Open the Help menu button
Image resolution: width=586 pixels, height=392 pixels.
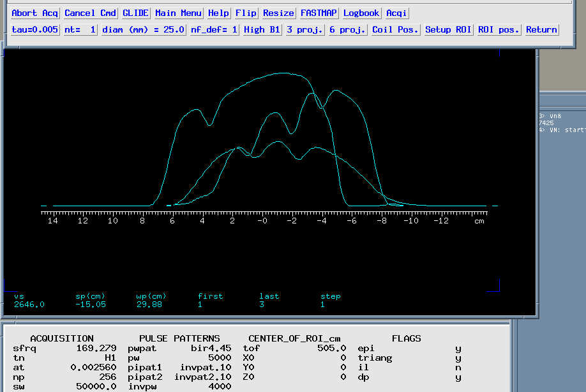(218, 13)
